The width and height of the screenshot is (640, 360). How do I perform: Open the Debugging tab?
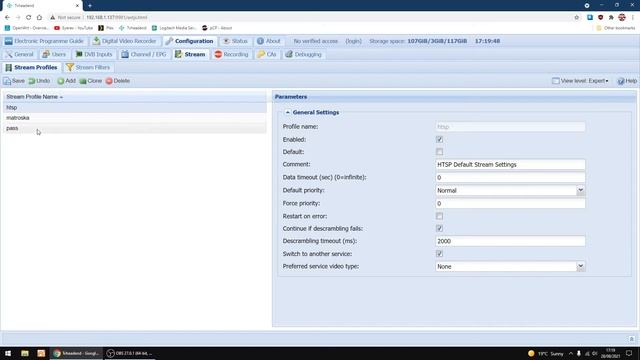[x=304, y=54]
